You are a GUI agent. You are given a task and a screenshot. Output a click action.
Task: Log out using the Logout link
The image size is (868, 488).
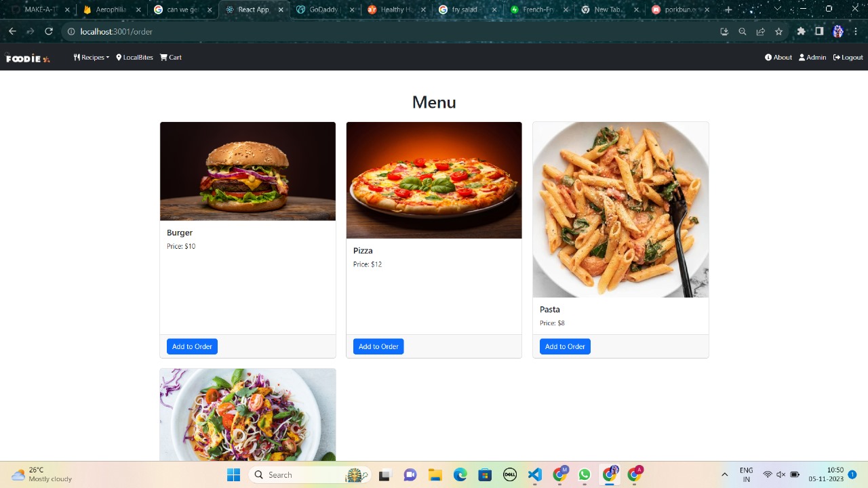848,58
